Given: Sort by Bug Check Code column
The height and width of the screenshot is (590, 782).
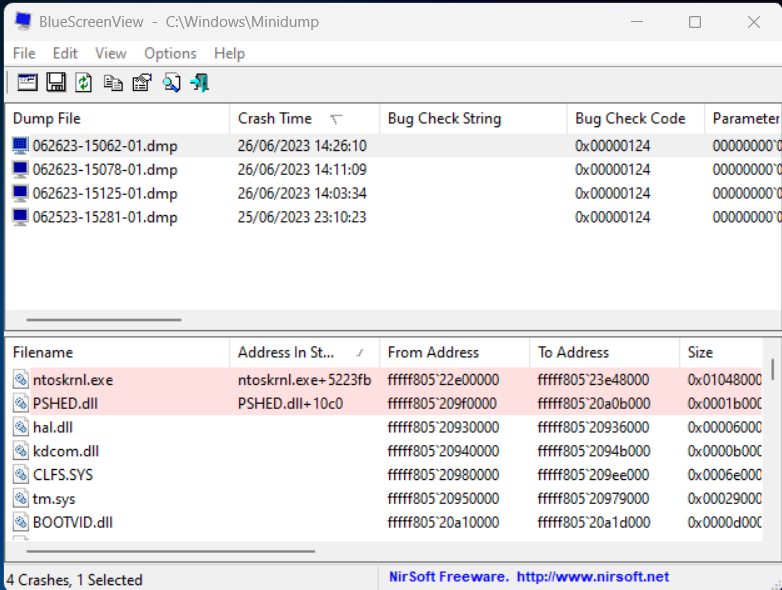Looking at the screenshot, I should click(x=636, y=119).
